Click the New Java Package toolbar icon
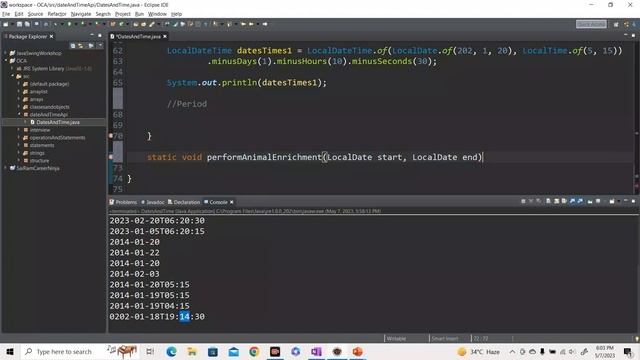This screenshot has height=360, width=640. (113, 24)
